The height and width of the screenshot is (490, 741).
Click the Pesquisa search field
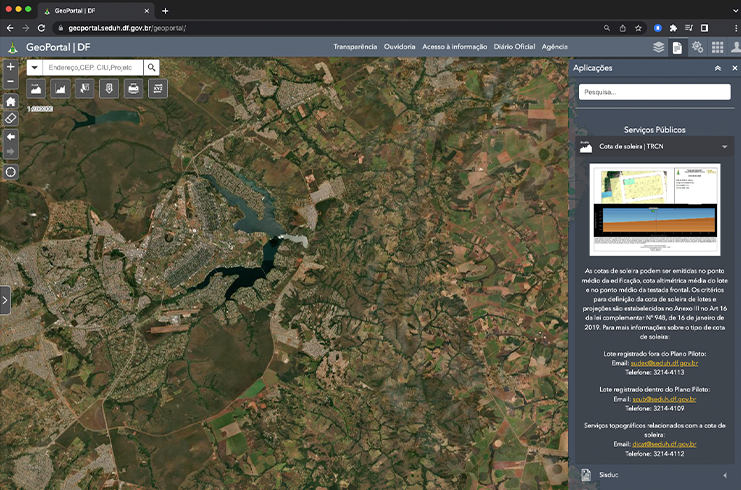pos(655,92)
